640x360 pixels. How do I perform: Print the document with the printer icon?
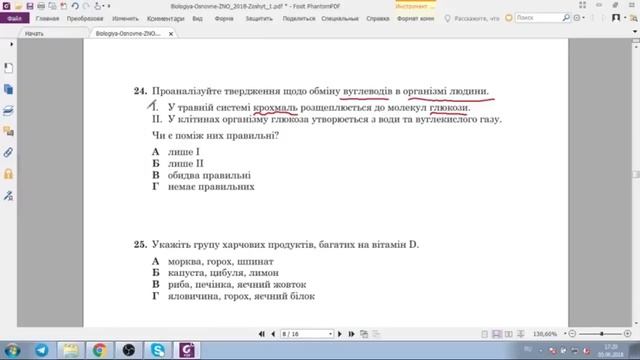[x=41, y=6]
